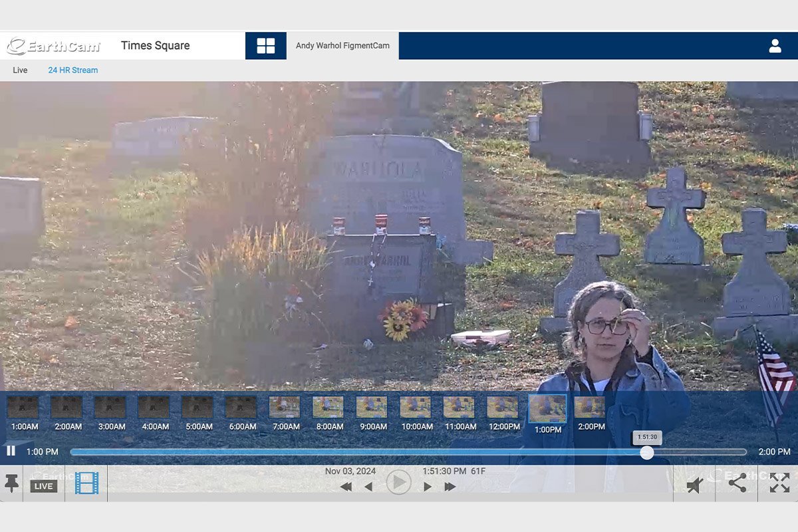
Task: Open the camera grid view icon
Action: pyautogui.click(x=266, y=46)
